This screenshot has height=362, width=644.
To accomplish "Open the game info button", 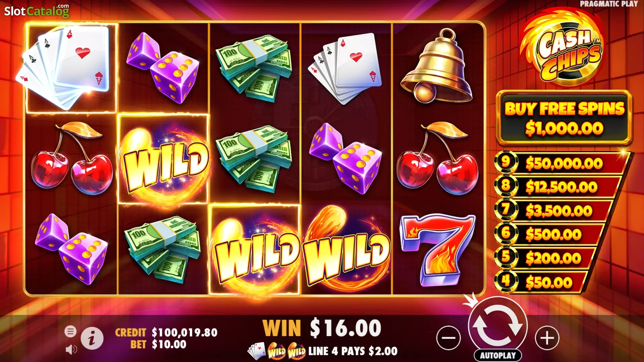I will (92, 338).
